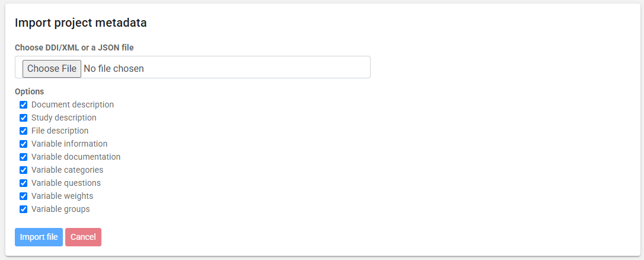Uncheck the Variable information checkbox

(24, 144)
